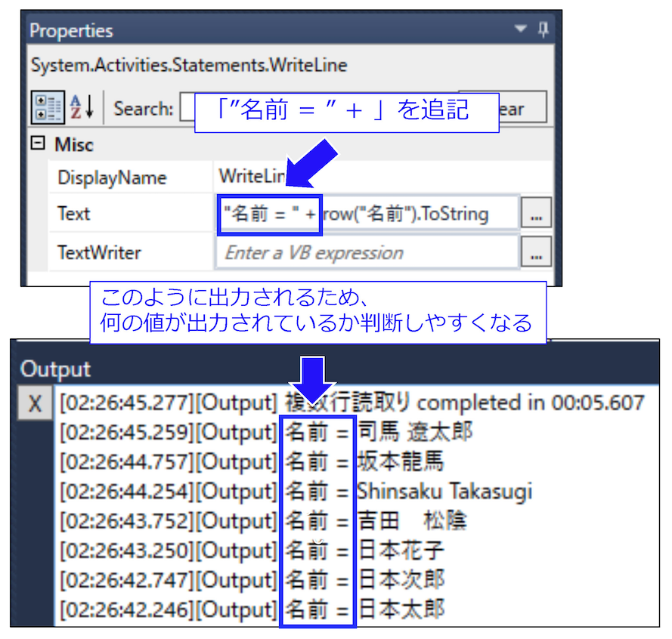This screenshot has height=639, width=672.
Task: Select the output line ending with 日本花子
Action: (252, 551)
